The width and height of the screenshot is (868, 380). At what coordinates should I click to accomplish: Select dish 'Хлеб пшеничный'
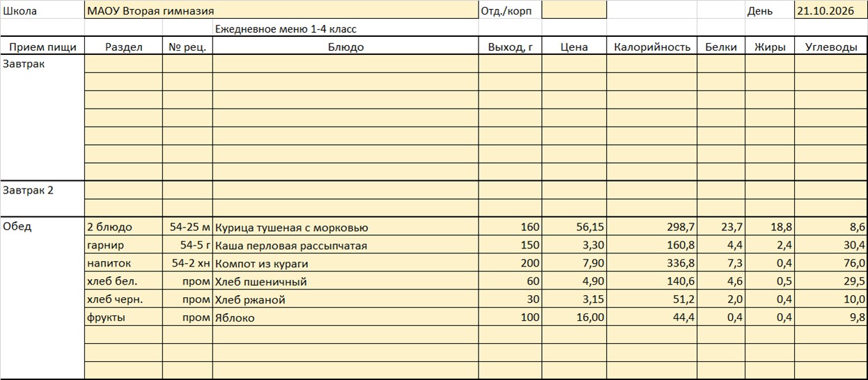[x=346, y=281]
